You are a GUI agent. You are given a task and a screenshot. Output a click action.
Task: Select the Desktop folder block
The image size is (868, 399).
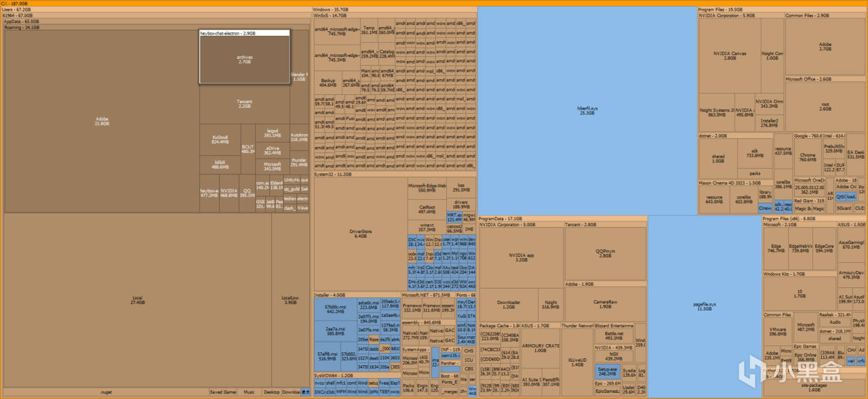tap(272, 392)
